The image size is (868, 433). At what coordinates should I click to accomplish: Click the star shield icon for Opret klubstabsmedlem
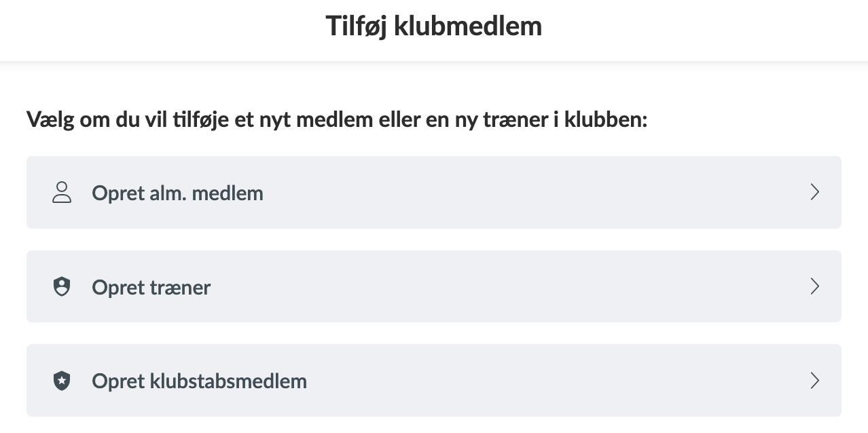coord(62,381)
